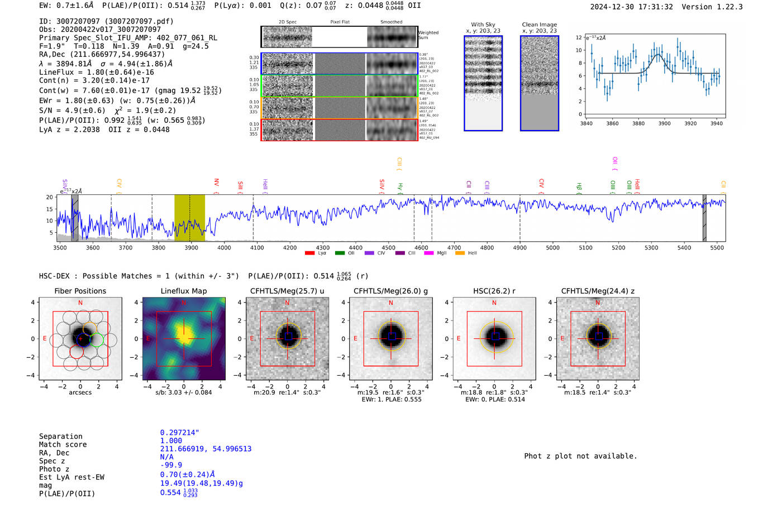Viewport: 782px width, 532px height.
Task: Click the Clean Image panel
Action: pos(540,83)
